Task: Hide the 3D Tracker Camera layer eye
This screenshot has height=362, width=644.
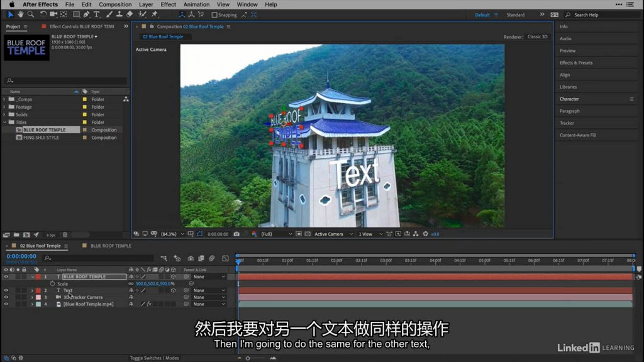Action: coord(6,297)
